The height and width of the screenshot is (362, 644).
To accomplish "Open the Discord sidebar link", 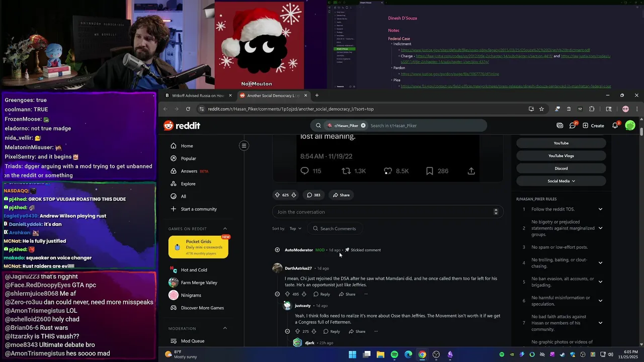I will (561, 168).
